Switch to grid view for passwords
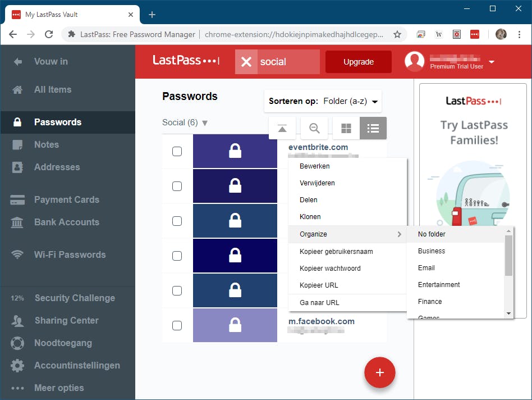Image resolution: width=532 pixels, height=400 pixels. point(346,128)
